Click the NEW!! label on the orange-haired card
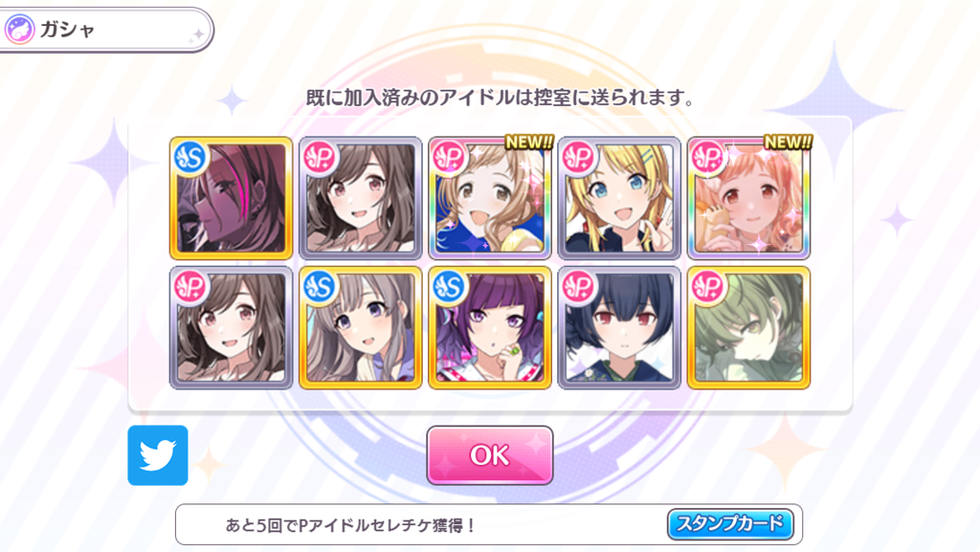This screenshot has width=980, height=552. click(788, 143)
